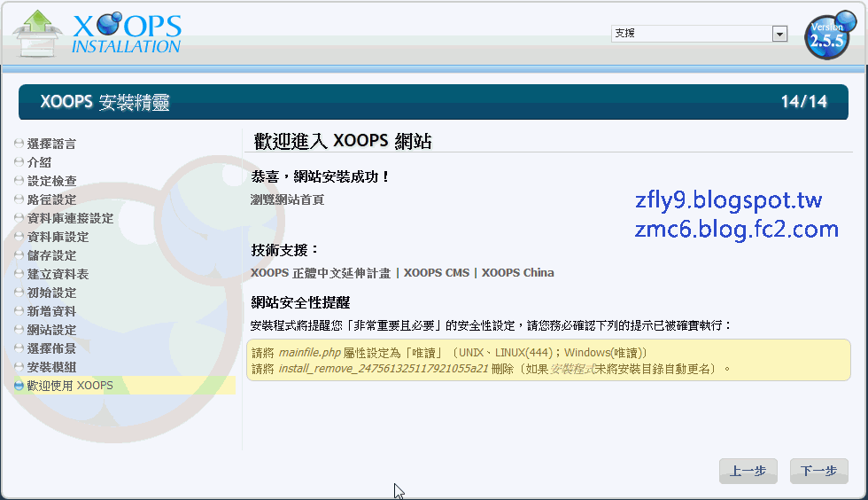Click the 恭喜，網站安裝成功！ message

321,176
